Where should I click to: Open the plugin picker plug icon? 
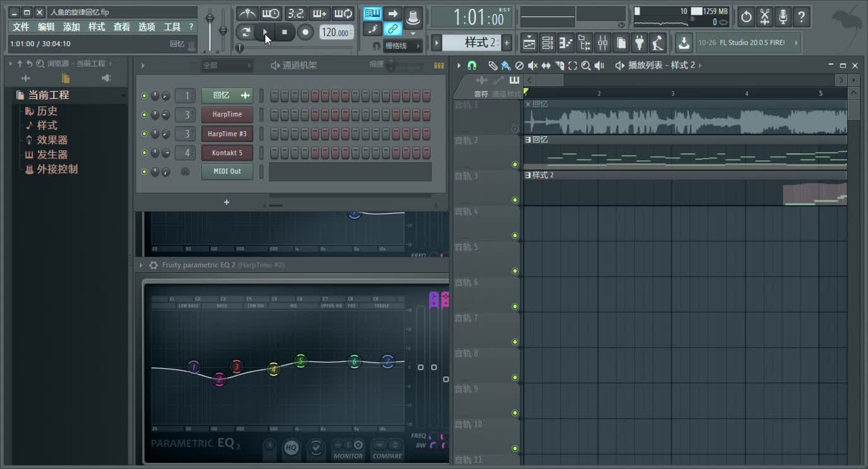(x=640, y=43)
